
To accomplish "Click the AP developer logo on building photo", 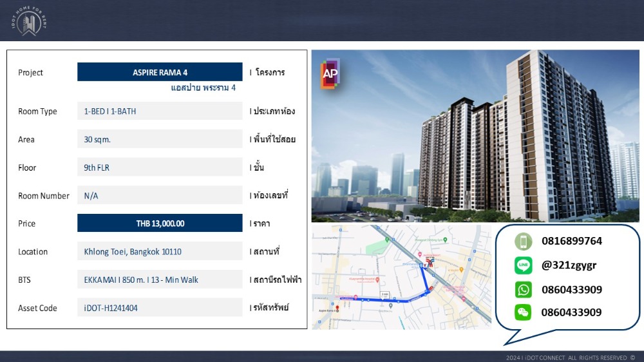I will 330,73.
